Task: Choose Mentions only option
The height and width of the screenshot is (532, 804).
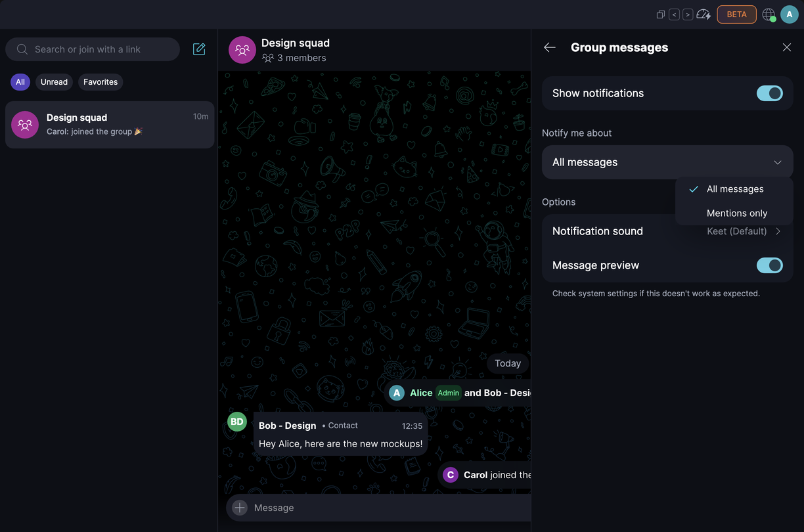Action: (734, 213)
